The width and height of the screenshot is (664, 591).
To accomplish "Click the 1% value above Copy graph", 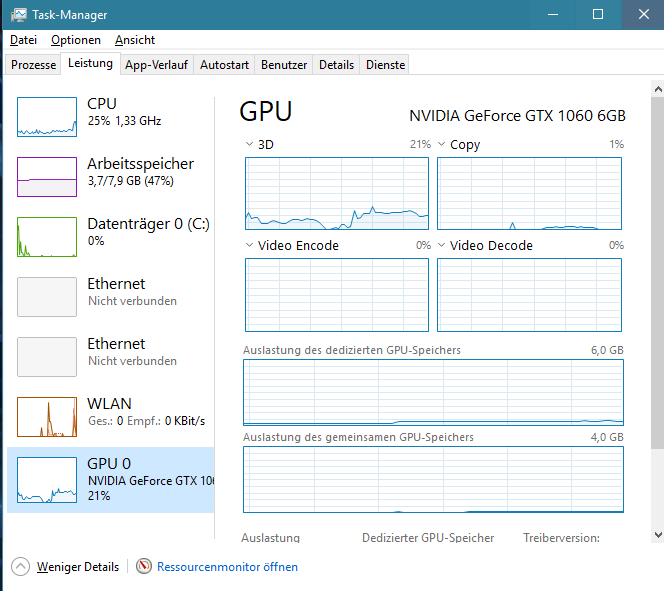I will (x=616, y=144).
